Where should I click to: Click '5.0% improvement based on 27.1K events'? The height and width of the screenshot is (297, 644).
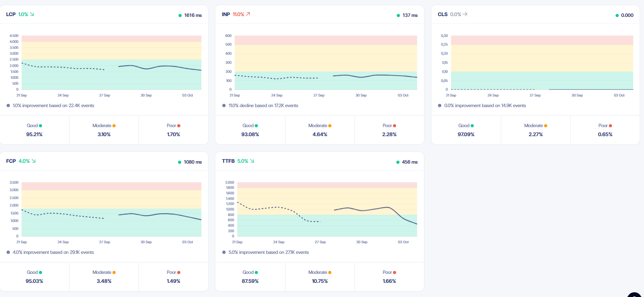tap(269, 252)
